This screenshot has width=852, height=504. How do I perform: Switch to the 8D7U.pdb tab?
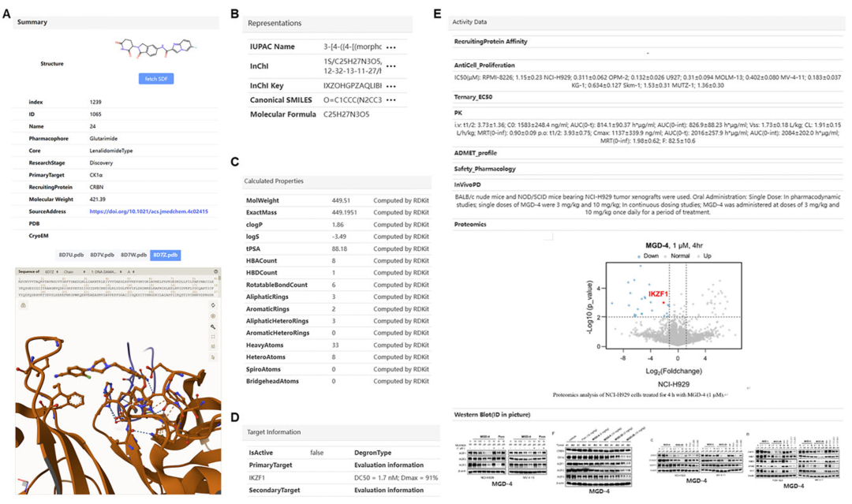71,255
